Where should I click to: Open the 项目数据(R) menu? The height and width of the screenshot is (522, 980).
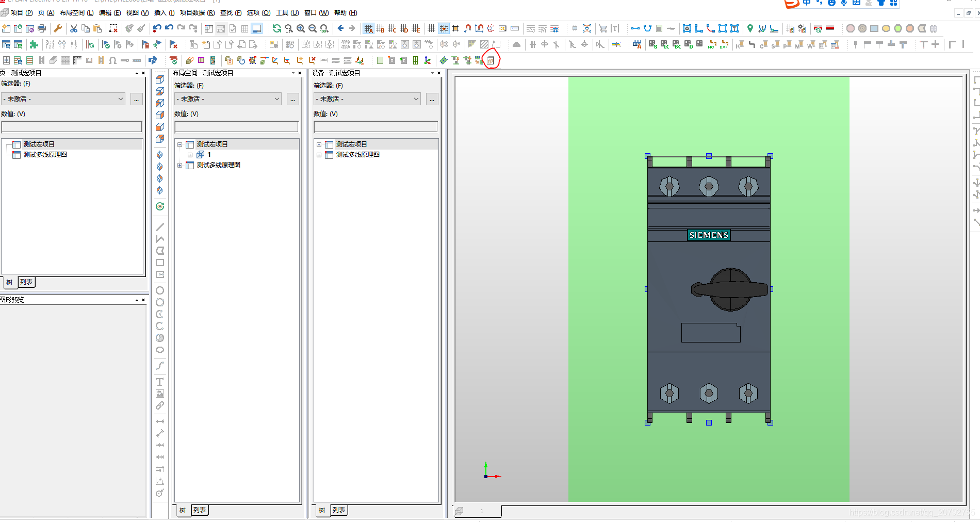tap(197, 13)
